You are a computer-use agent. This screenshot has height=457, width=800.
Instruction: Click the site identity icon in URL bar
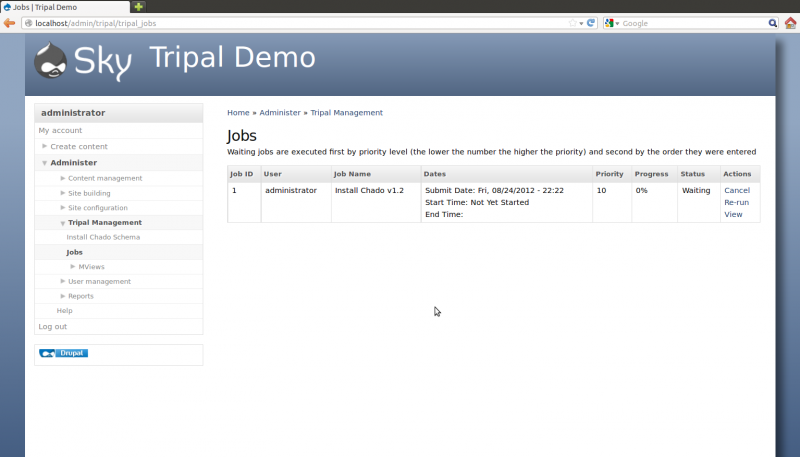(x=29, y=23)
